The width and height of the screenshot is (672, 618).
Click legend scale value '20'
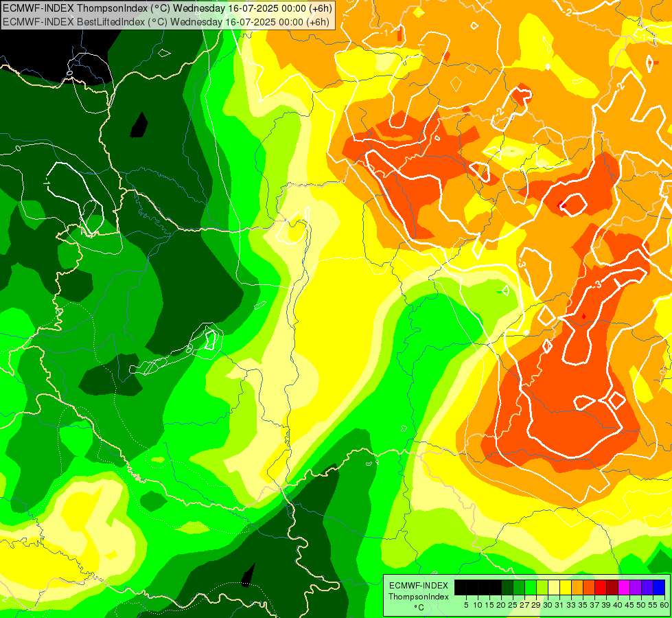[x=501, y=605]
